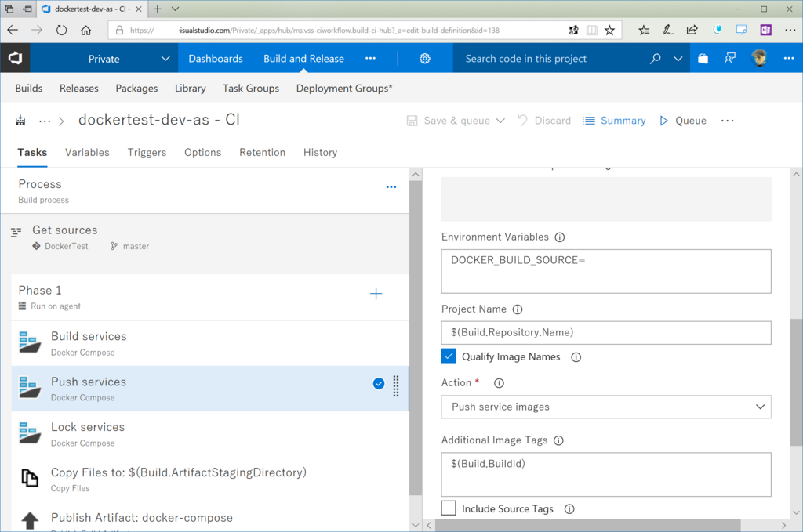The image size is (803, 532).
Task: Click info icon next to Action
Action: click(499, 382)
